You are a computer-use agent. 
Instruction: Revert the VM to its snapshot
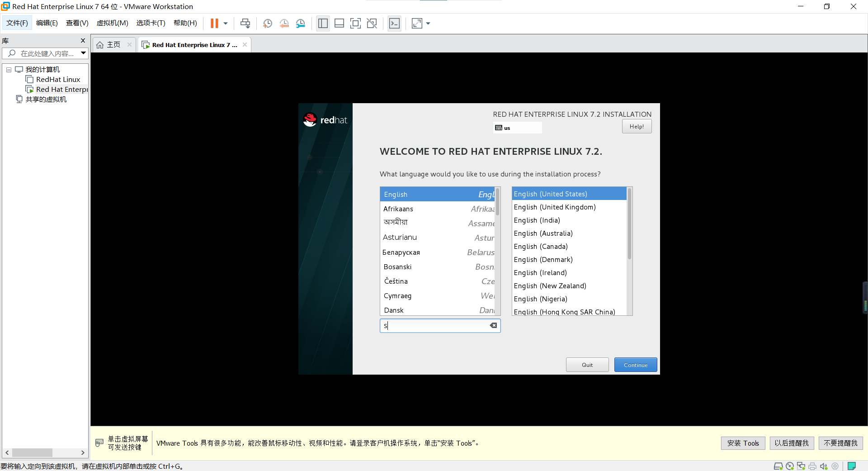point(284,23)
